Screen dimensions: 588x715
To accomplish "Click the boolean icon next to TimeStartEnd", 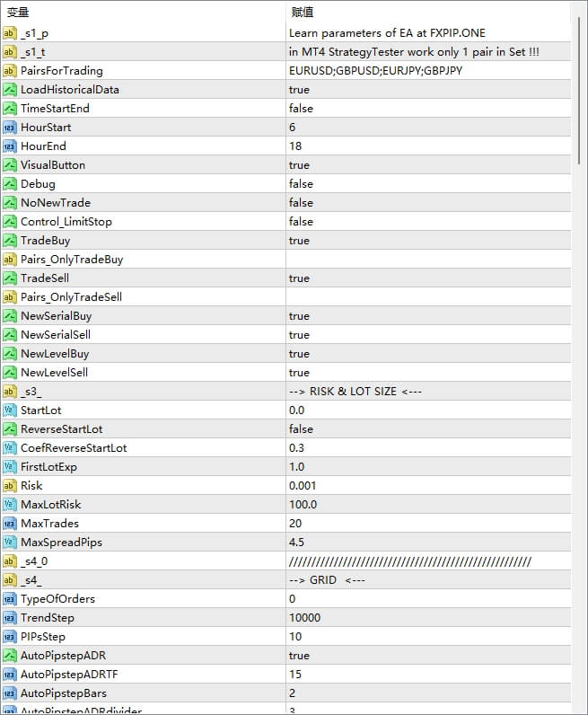I will click(x=10, y=109).
